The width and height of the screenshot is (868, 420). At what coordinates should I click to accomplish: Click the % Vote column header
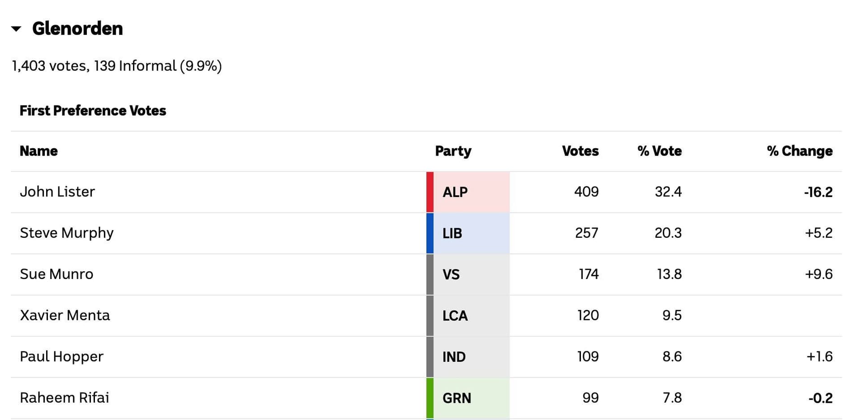659,151
